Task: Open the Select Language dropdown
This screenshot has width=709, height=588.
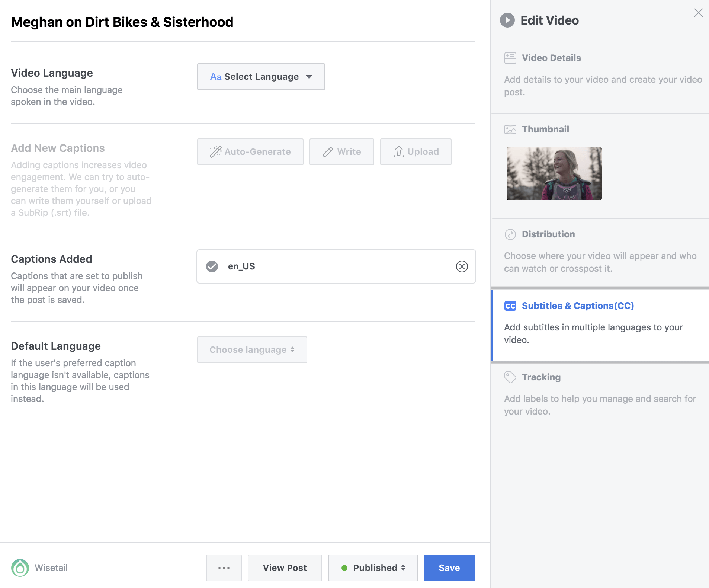Action: click(x=261, y=77)
